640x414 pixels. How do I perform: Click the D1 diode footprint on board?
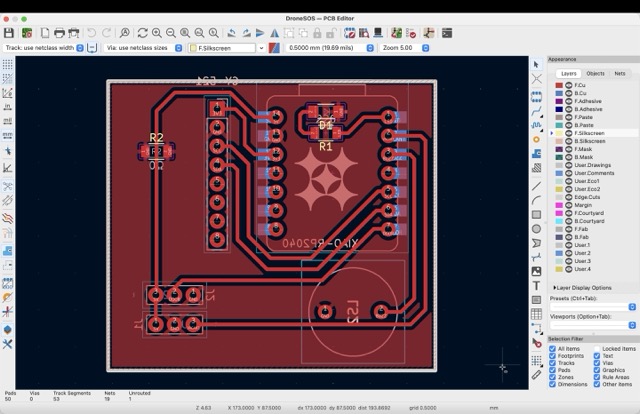[325, 112]
